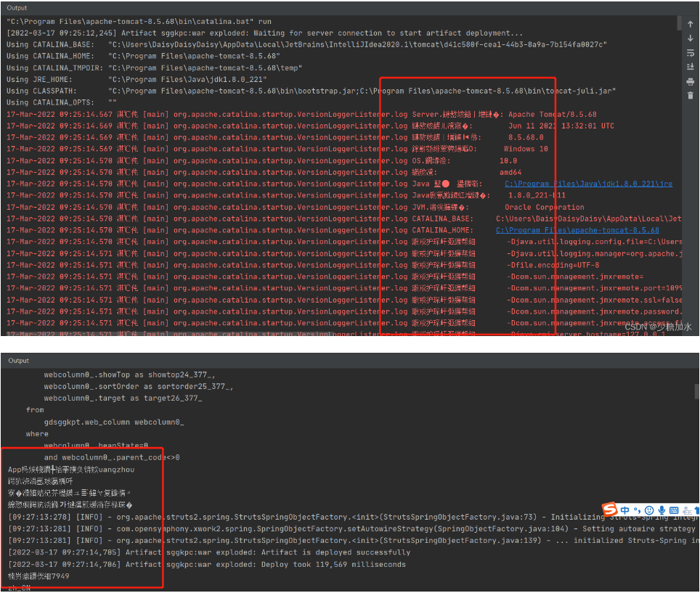Grab the top output panel vertical scrollbar
The image size is (700, 601).
679,23
